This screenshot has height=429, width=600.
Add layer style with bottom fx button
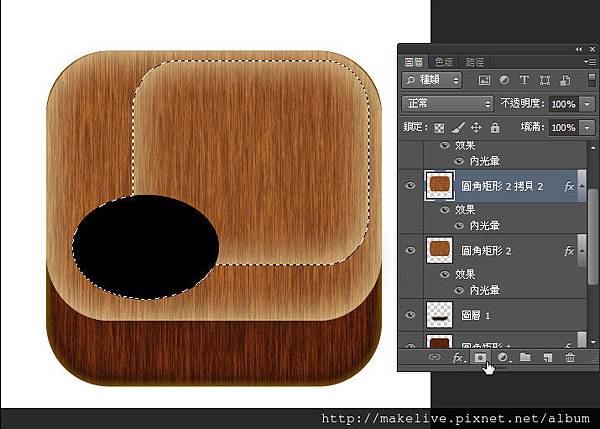[x=458, y=358]
